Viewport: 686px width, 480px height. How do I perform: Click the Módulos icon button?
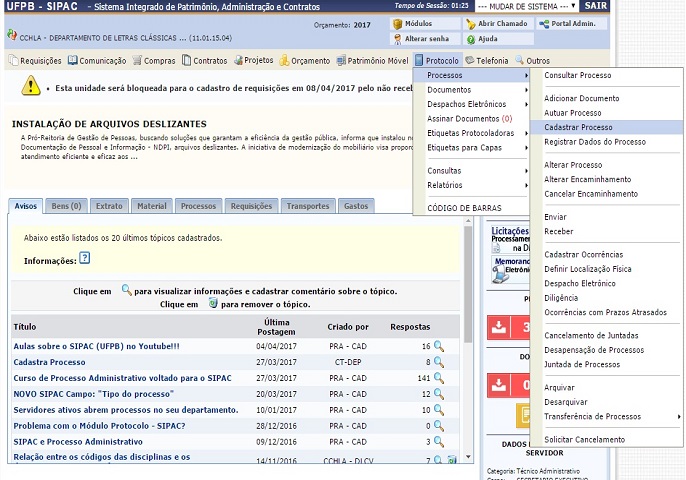(x=397, y=23)
